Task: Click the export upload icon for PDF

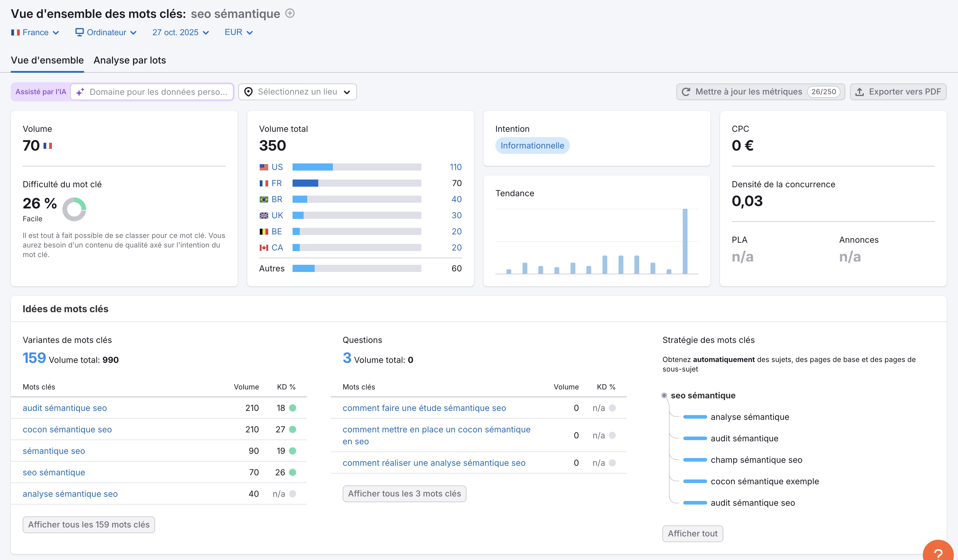Action: coord(860,92)
